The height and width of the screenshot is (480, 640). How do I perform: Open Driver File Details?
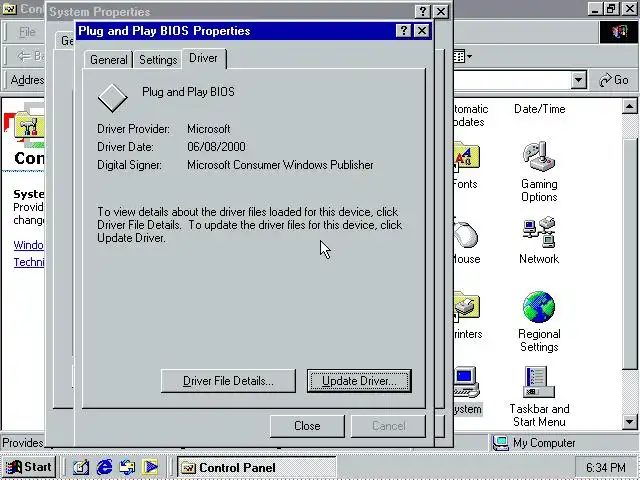coord(228,381)
